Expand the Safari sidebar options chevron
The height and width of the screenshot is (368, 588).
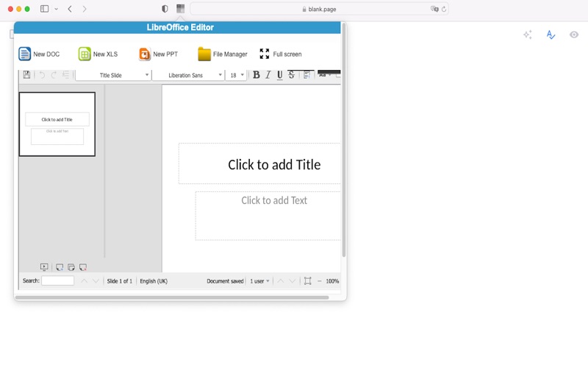pyautogui.click(x=57, y=9)
